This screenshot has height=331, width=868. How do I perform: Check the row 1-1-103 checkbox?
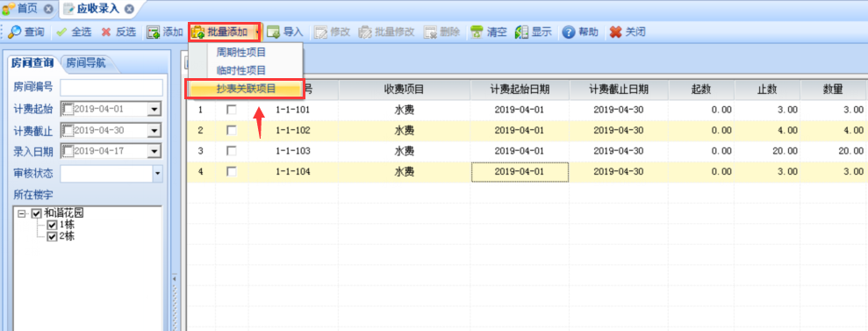tap(232, 151)
